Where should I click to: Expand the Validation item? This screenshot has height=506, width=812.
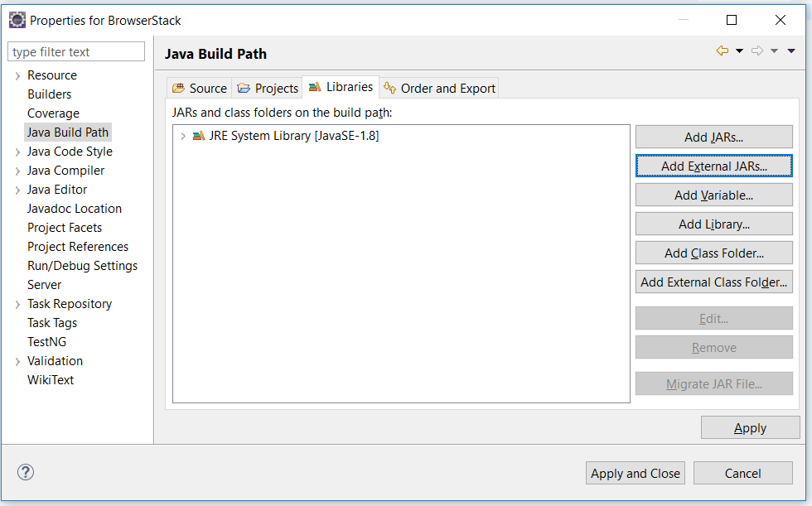point(17,362)
